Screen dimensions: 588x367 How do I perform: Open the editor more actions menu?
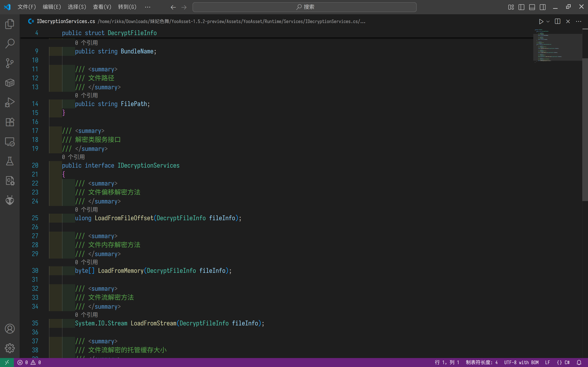(579, 22)
